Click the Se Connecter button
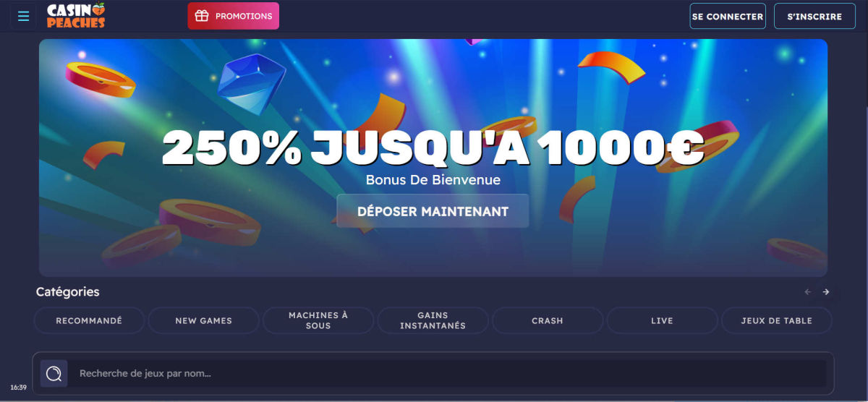 728,16
